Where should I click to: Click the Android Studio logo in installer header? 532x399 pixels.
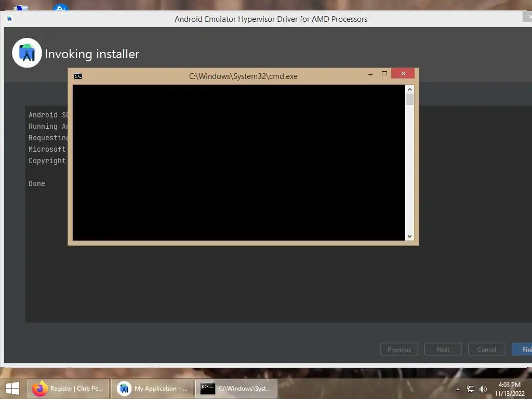click(x=27, y=53)
